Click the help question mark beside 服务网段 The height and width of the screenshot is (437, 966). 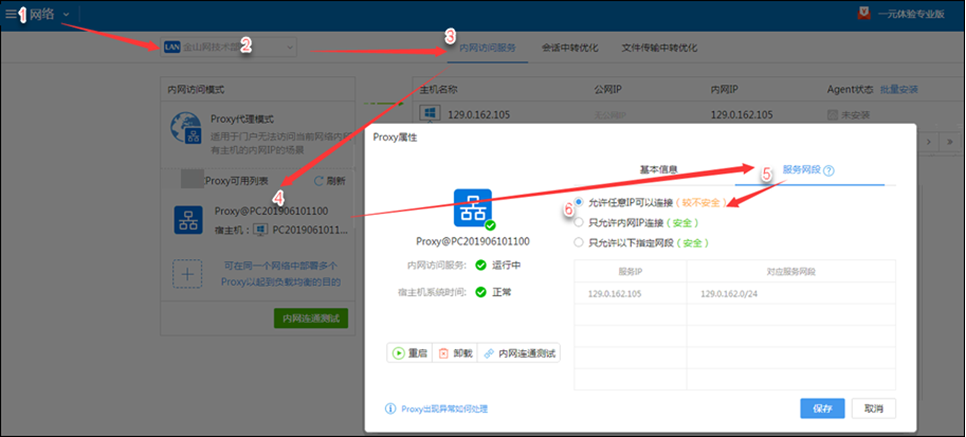[x=829, y=171]
